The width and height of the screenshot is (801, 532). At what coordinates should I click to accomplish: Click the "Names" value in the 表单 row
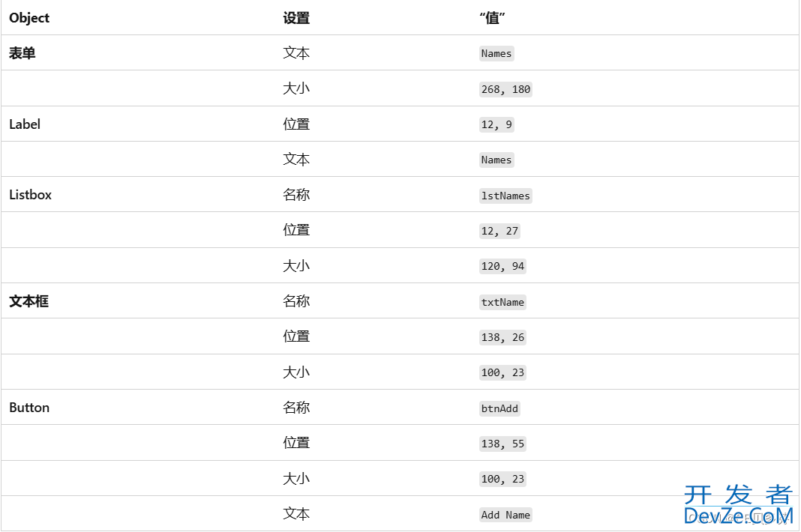[x=496, y=53]
